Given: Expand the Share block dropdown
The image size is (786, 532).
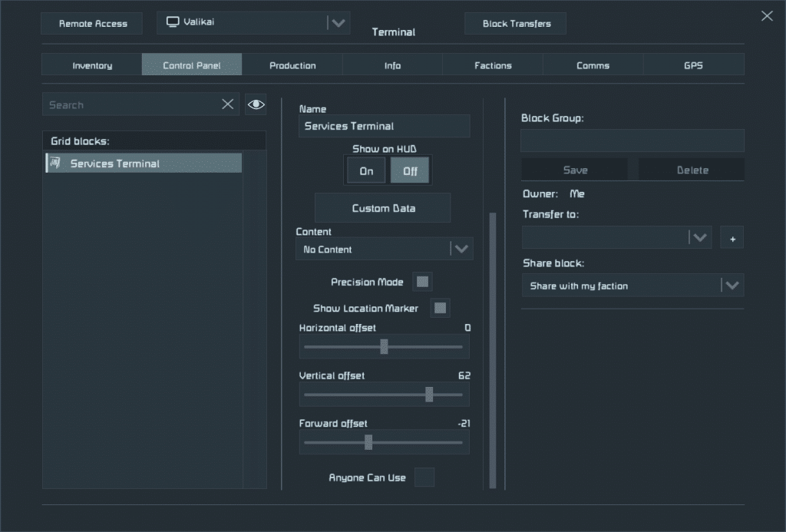Looking at the screenshot, I should tap(732, 286).
